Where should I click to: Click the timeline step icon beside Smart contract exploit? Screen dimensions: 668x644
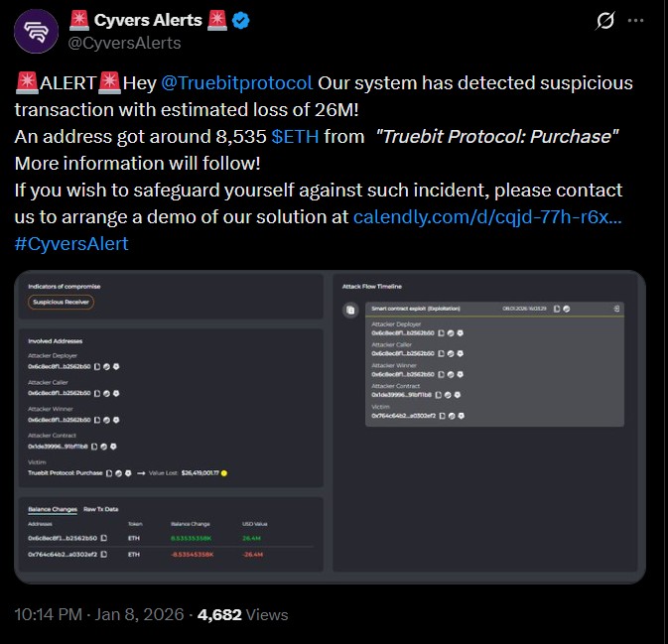pos(349,310)
